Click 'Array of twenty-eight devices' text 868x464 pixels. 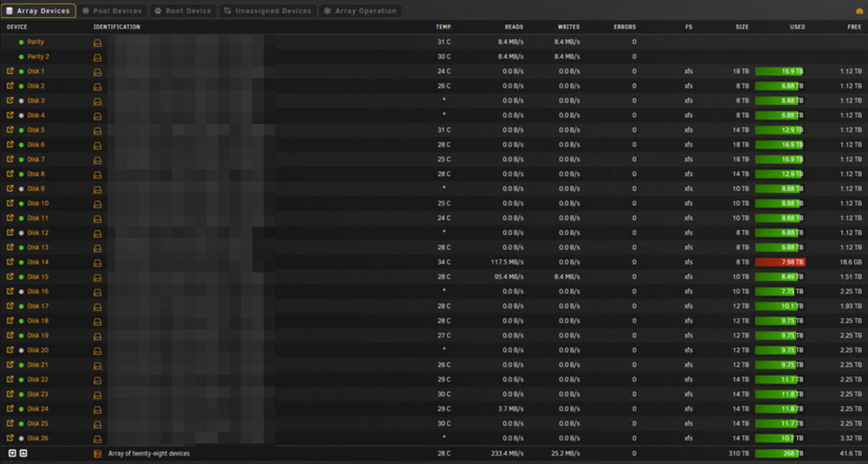click(x=149, y=454)
